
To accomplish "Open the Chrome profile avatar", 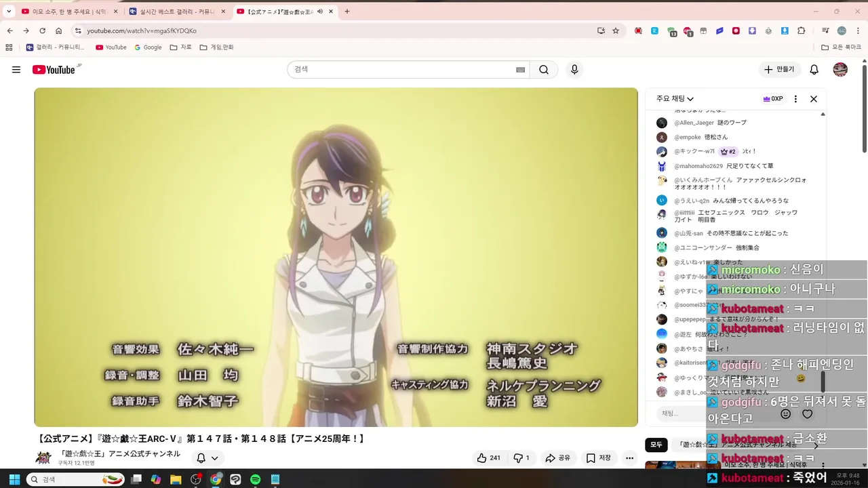I will [x=842, y=30].
